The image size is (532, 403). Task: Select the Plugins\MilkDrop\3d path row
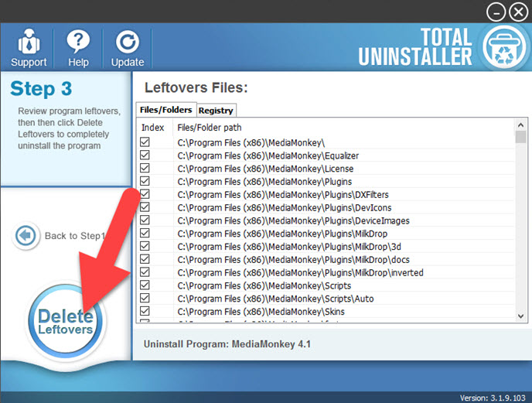pyautogui.click(x=289, y=247)
